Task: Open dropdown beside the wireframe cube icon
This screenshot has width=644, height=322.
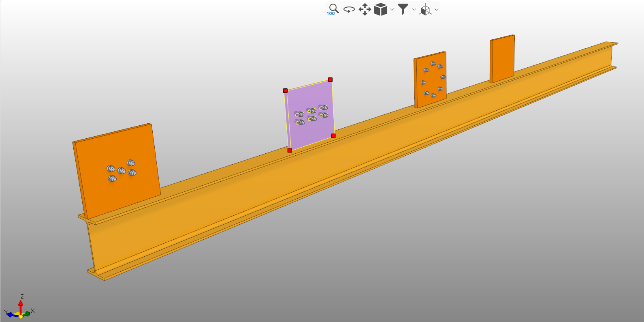Action: click(x=436, y=9)
